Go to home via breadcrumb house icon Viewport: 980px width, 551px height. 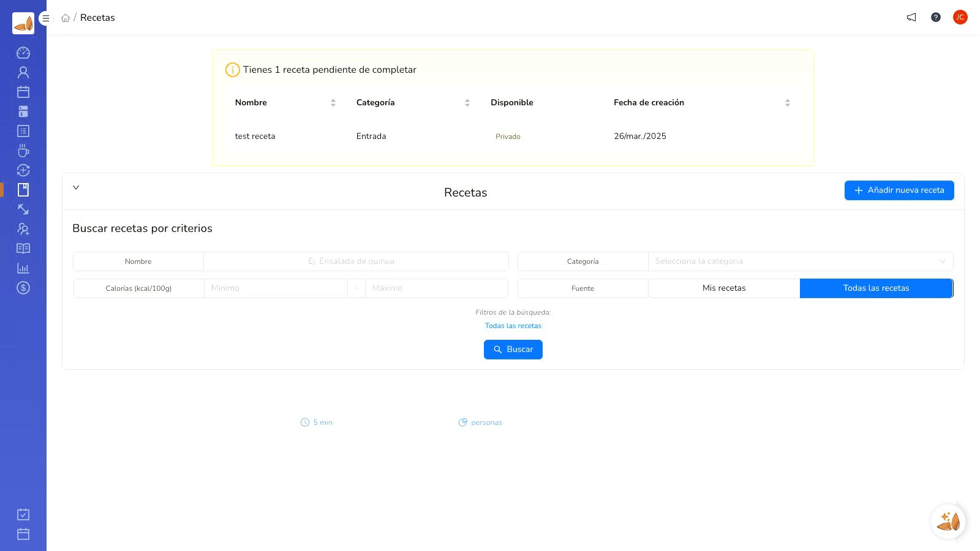pyautogui.click(x=66, y=18)
